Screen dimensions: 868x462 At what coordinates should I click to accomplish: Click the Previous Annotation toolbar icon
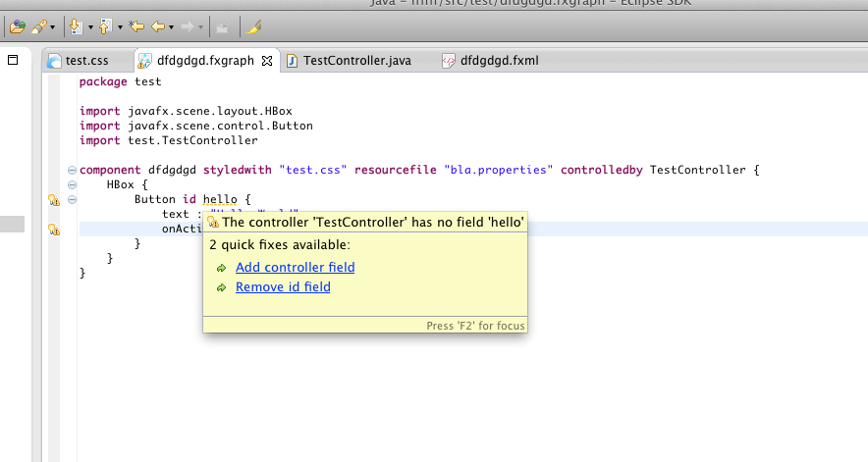point(106,26)
